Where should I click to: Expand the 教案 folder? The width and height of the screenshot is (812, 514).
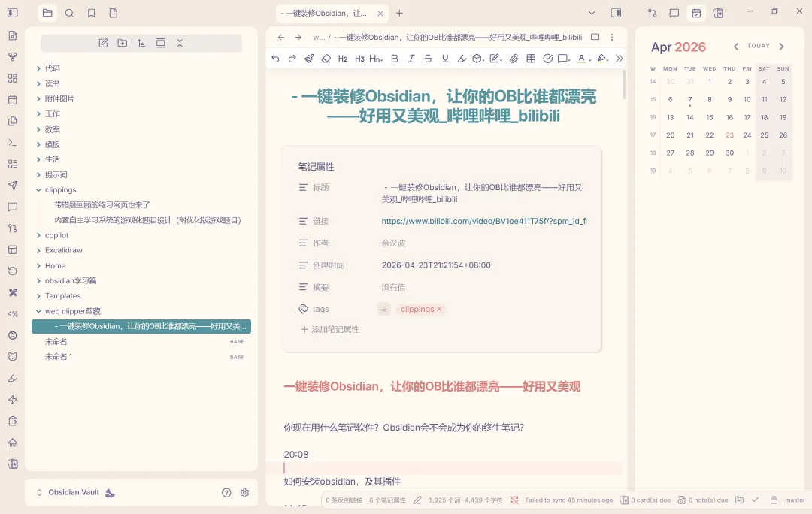click(x=38, y=129)
